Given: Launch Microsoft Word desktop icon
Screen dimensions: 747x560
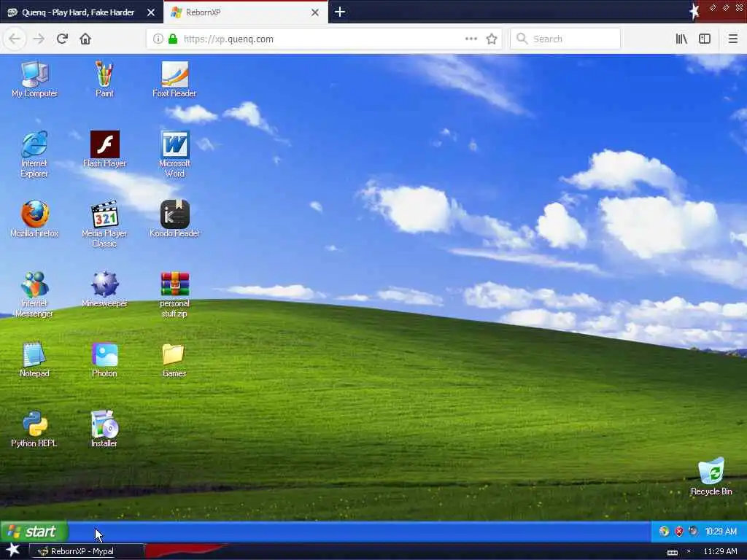Looking at the screenshot, I should (x=174, y=155).
